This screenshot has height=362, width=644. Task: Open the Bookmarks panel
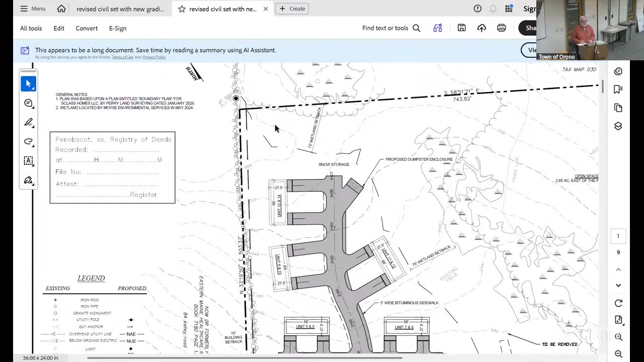click(618, 89)
